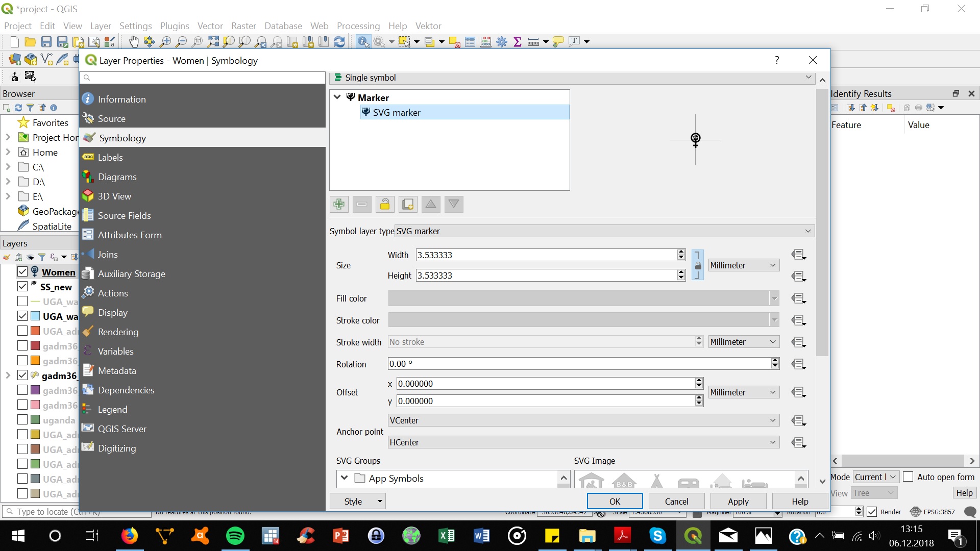The height and width of the screenshot is (551, 980).
Task: Open VCenter anchor point dropdown
Action: pos(583,420)
